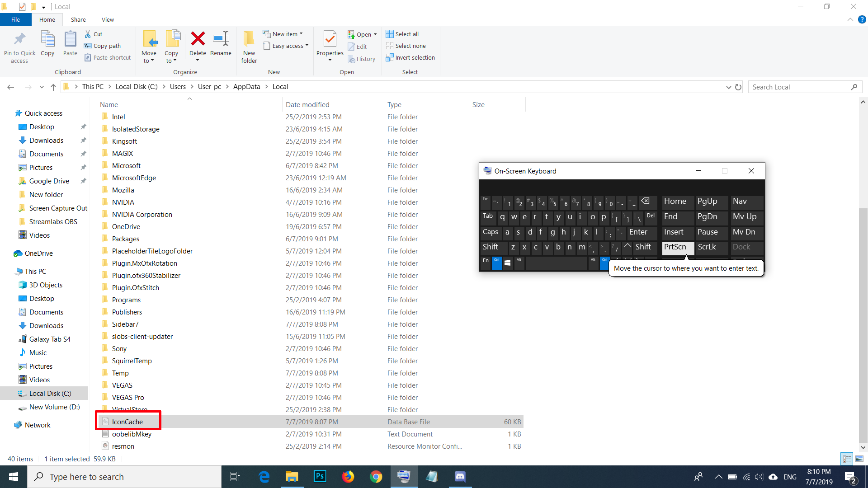Image resolution: width=868 pixels, height=488 pixels.
Task: Click inside the Search Local box
Action: [800, 86]
